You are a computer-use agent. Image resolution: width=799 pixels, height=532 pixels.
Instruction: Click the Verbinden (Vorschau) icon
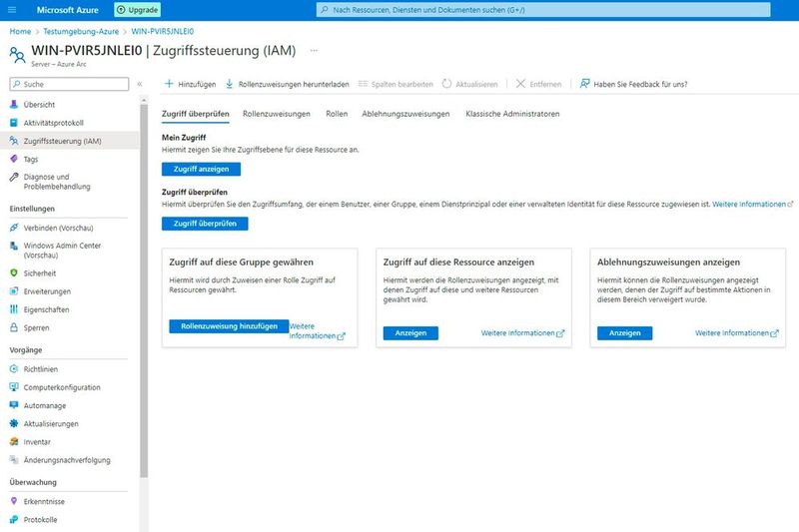tap(14, 228)
